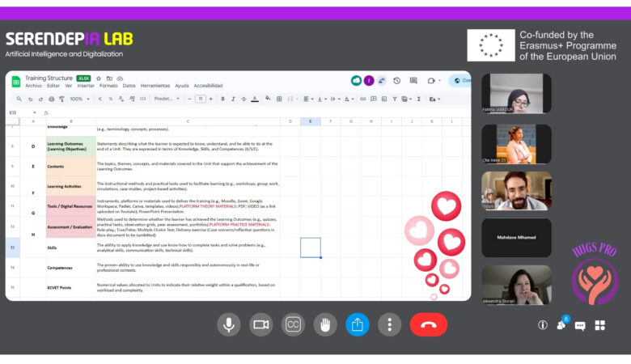Redo the last action

pyautogui.click(x=40, y=99)
